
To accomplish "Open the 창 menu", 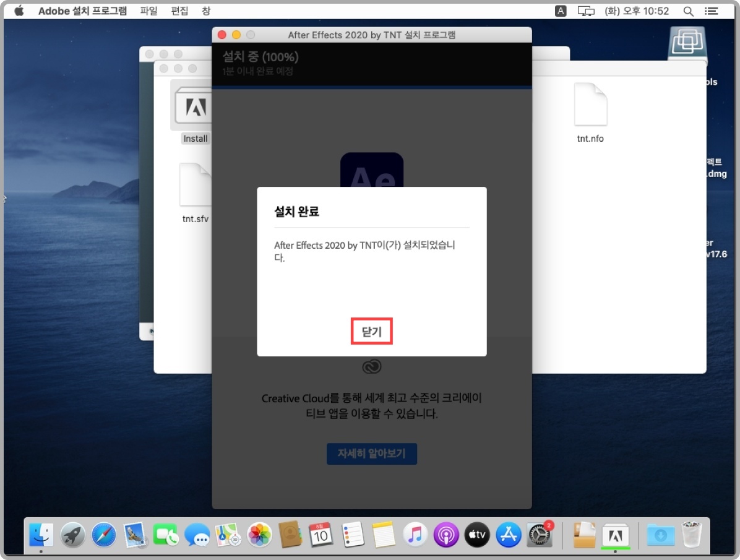I will pyautogui.click(x=205, y=11).
